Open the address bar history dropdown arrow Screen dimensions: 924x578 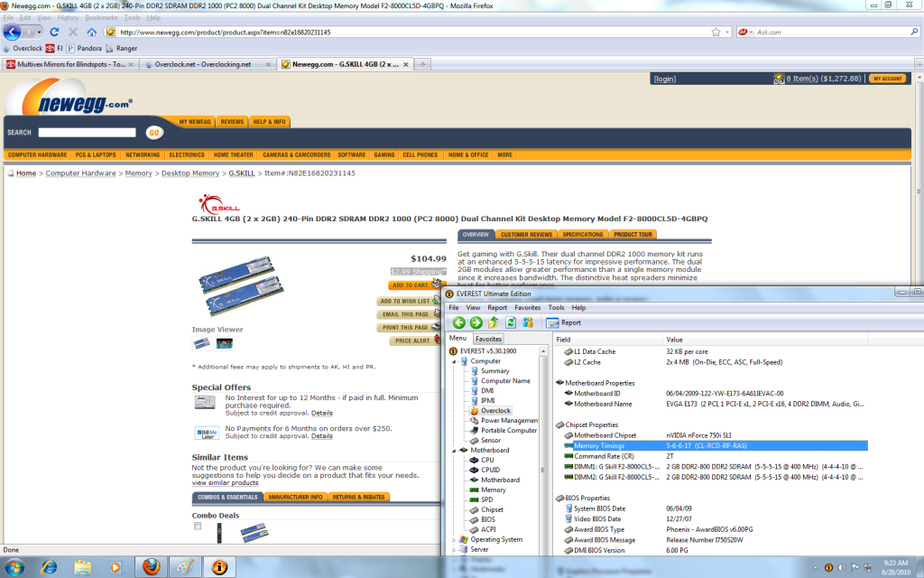(727, 32)
